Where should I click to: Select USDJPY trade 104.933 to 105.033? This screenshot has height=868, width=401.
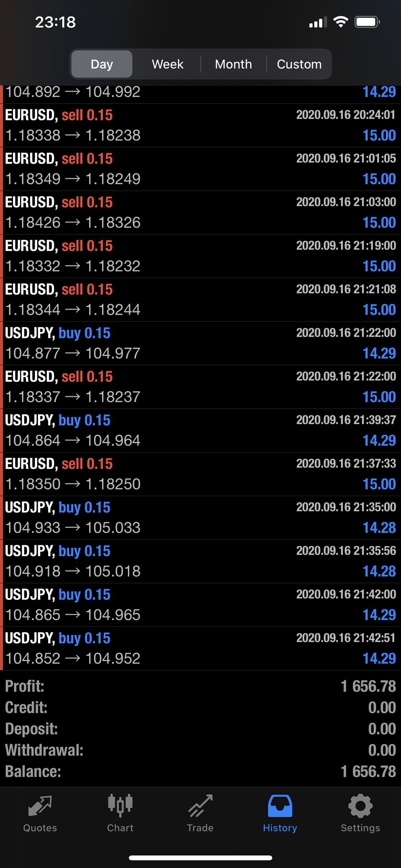[x=200, y=518]
